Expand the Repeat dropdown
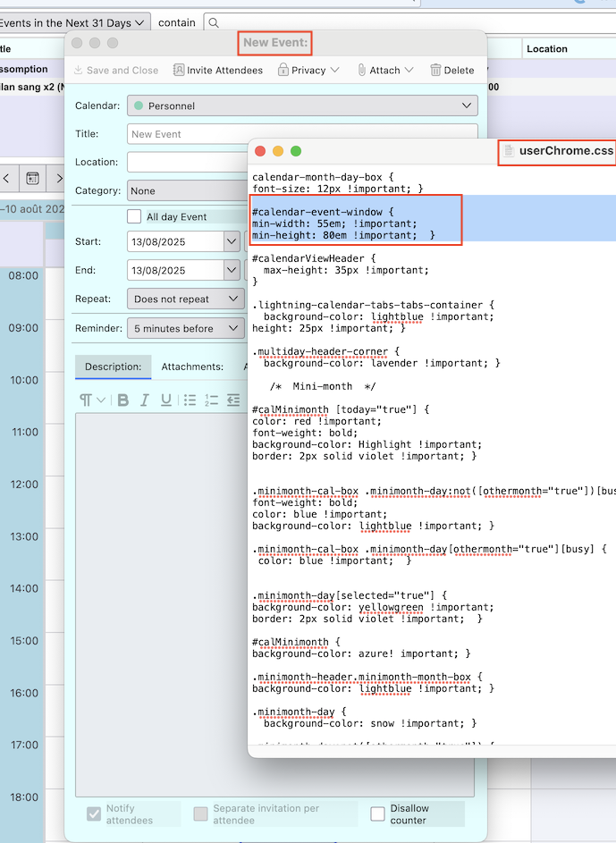 [185, 299]
